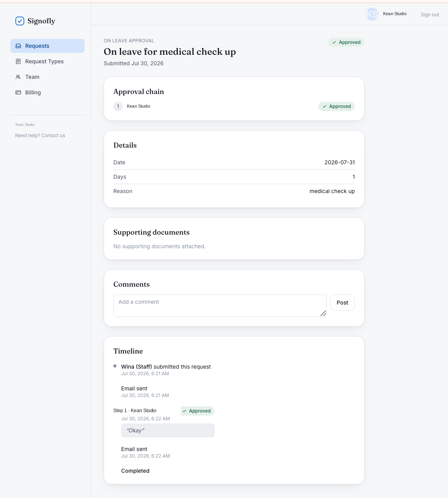The width and height of the screenshot is (448, 498).
Task: Click the Days value 1
Action: tap(354, 177)
